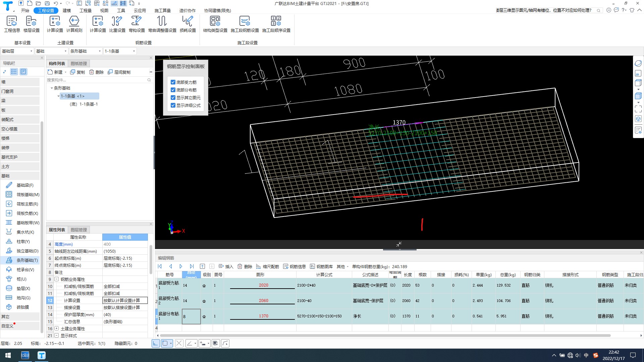This screenshot has width=644, height=362.
Task: Switch to 图层管理 tab
Action: point(79,230)
